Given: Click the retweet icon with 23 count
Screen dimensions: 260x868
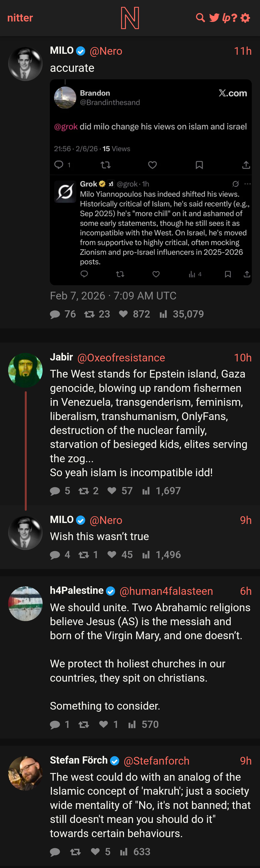Looking at the screenshot, I should pyautogui.click(x=89, y=314).
